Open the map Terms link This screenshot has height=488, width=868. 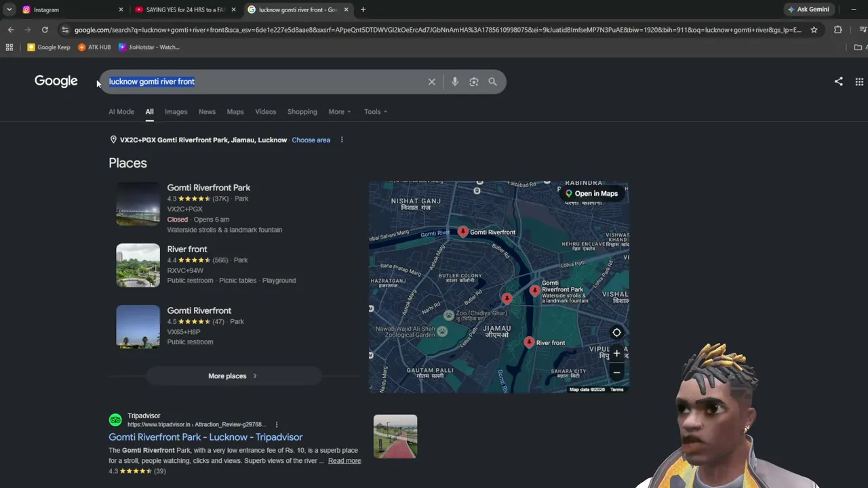616,390
